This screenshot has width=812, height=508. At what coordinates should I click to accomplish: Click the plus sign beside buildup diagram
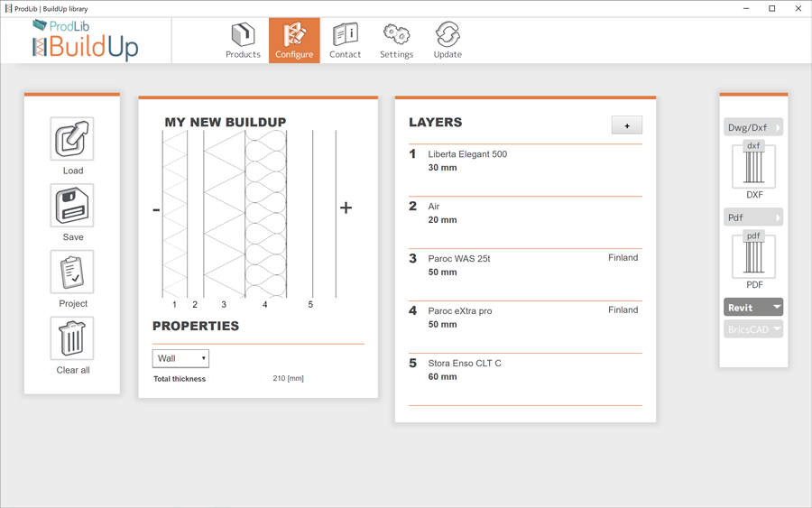[346, 208]
